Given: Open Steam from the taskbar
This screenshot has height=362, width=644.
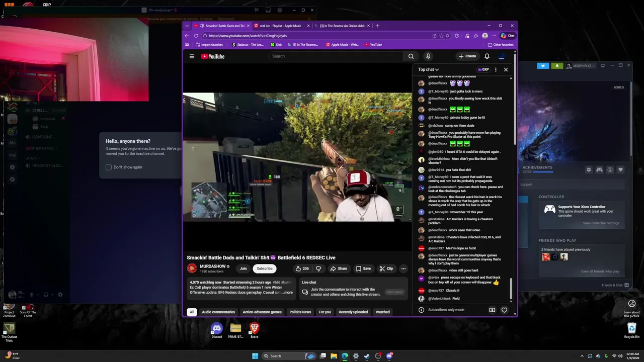Looking at the screenshot, I should tap(367, 356).
